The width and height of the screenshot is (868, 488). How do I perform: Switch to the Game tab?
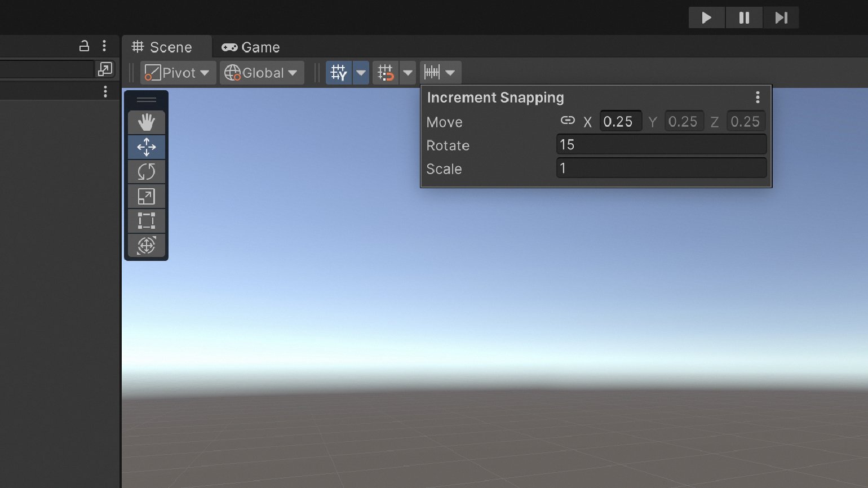pos(251,47)
